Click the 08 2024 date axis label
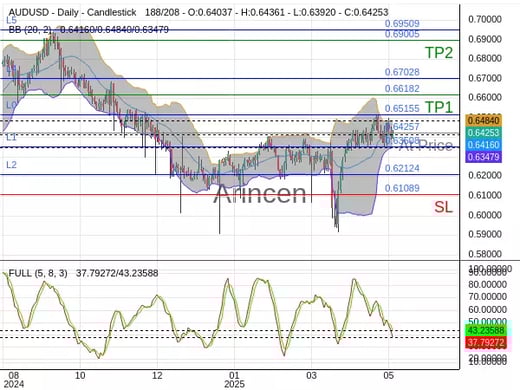Viewport: 520px width, 390px height. click(14, 380)
